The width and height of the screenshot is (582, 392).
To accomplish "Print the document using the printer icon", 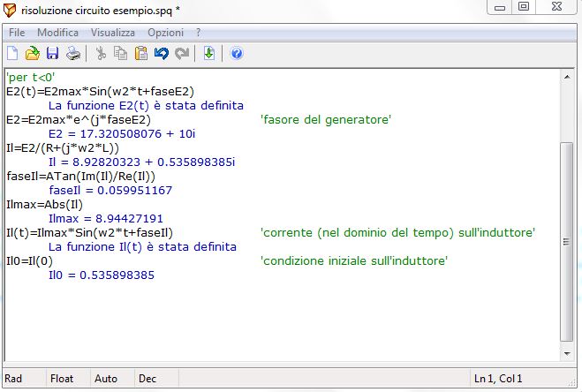I will [x=73, y=53].
